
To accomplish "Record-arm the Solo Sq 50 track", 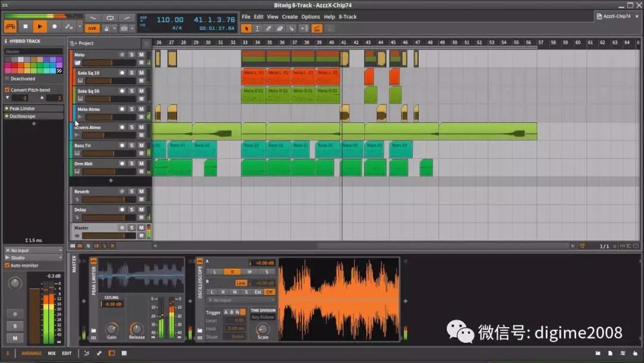I will (x=122, y=91).
